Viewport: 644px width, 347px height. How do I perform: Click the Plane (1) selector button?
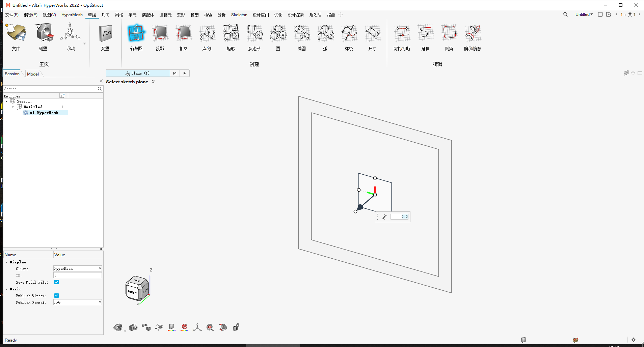(x=138, y=73)
